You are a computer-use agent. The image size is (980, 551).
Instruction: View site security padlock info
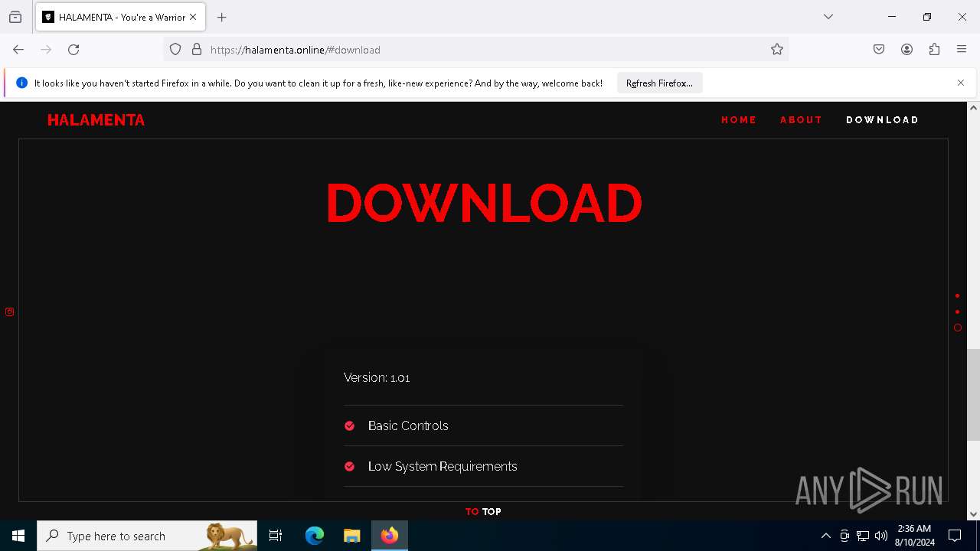click(197, 50)
